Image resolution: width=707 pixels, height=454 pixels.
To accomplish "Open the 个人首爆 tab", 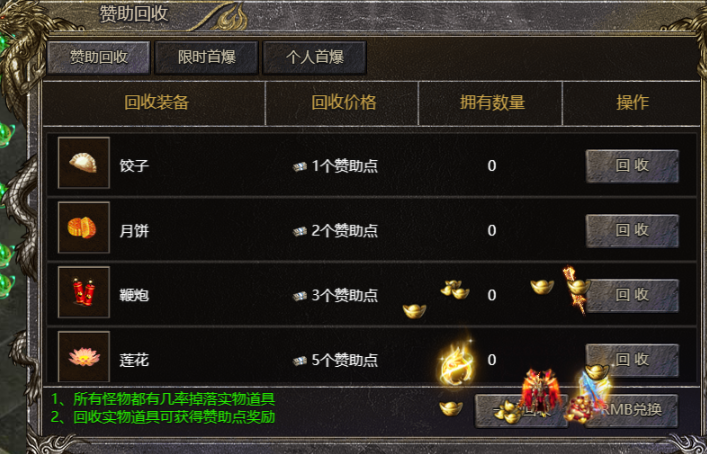I will 314,57.
